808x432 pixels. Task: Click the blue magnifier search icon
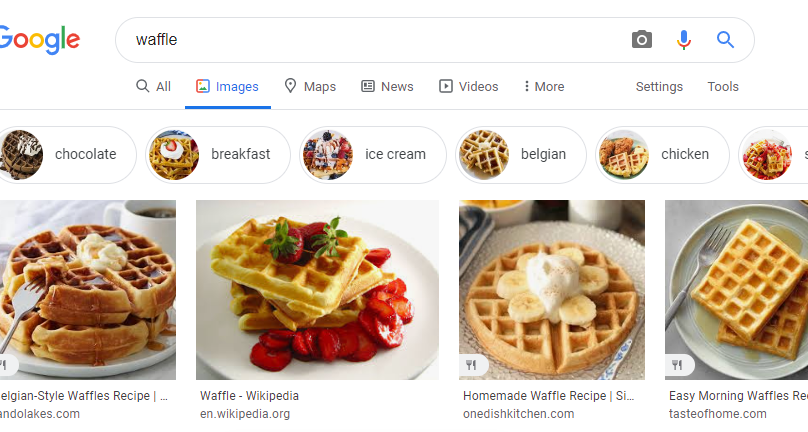(726, 40)
